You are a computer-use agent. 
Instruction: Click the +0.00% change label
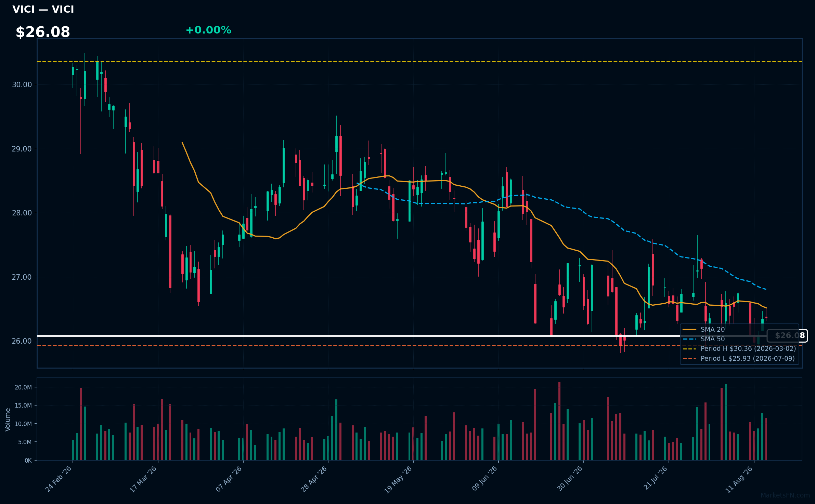pos(208,30)
